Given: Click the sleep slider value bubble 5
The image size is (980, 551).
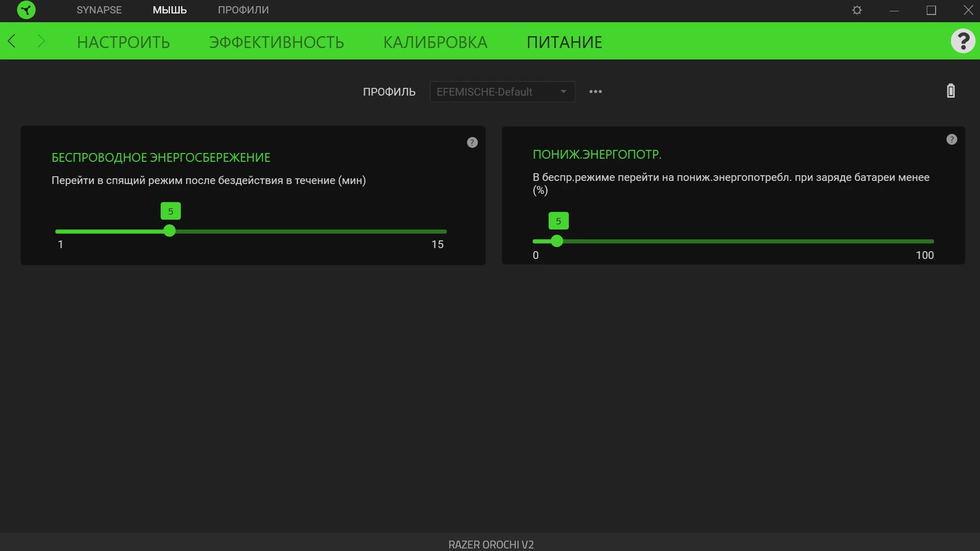Looking at the screenshot, I should pyautogui.click(x=170, y=211).
